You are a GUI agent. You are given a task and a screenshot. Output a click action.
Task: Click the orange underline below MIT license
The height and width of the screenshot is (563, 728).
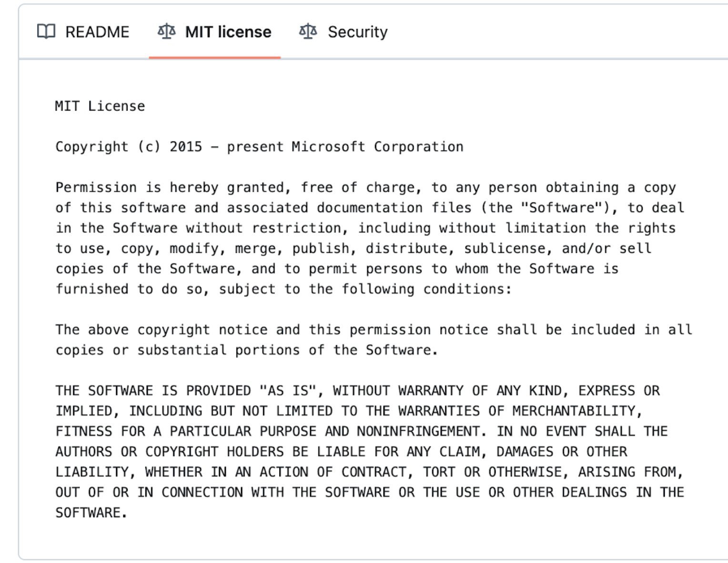[x=215, y=57]
